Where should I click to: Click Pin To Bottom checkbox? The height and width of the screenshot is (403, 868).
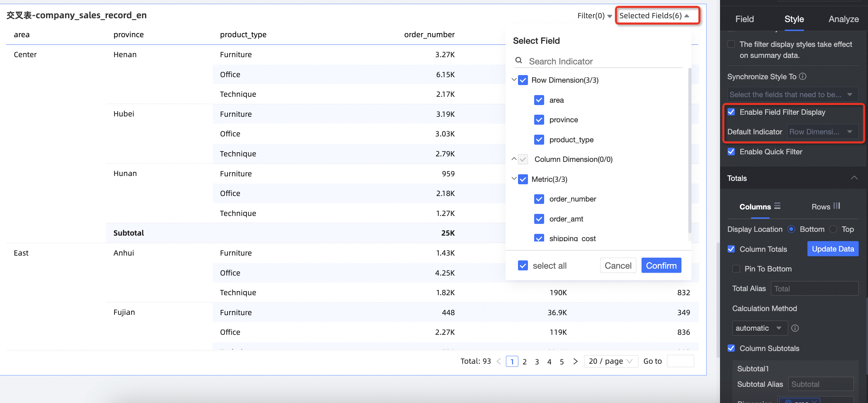[736, 268]
